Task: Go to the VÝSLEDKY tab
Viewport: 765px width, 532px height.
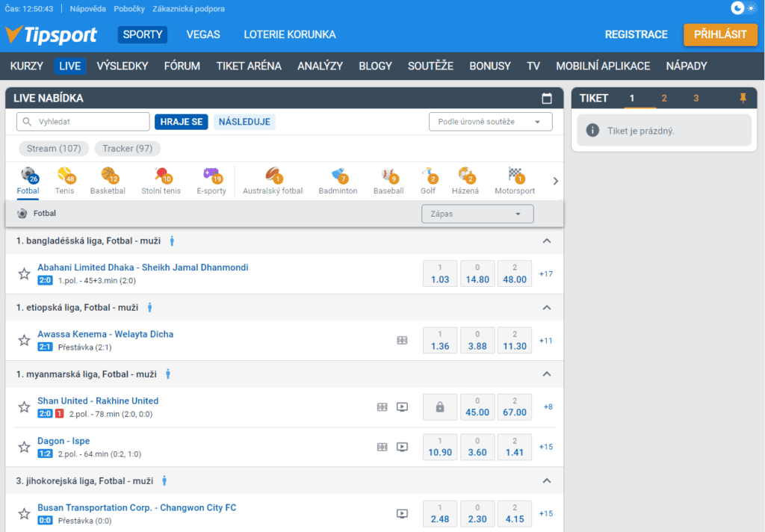Action: pos(122,66)
